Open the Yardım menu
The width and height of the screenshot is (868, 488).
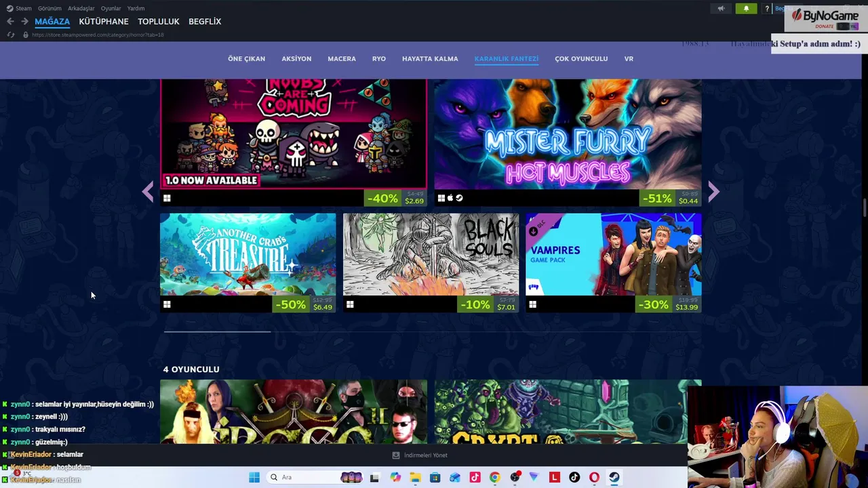point(136,8)
